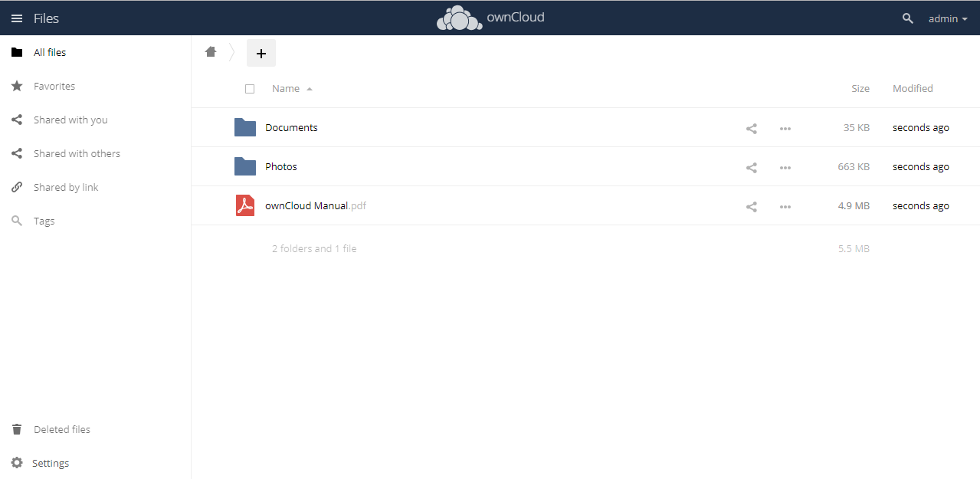The image size is (980, 479).
Task: Open Documents folder name link
Action: coord(291,128)
